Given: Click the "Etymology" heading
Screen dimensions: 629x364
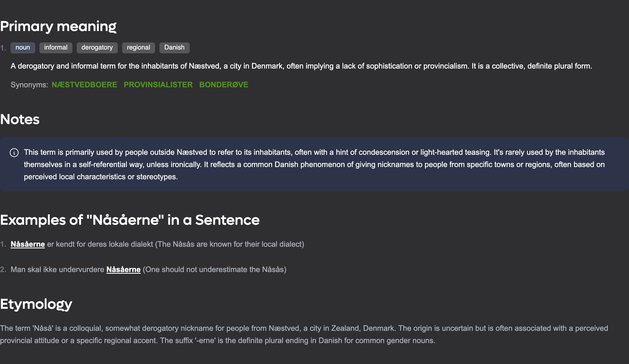Looking at the screenshot, I should point(36,304).
